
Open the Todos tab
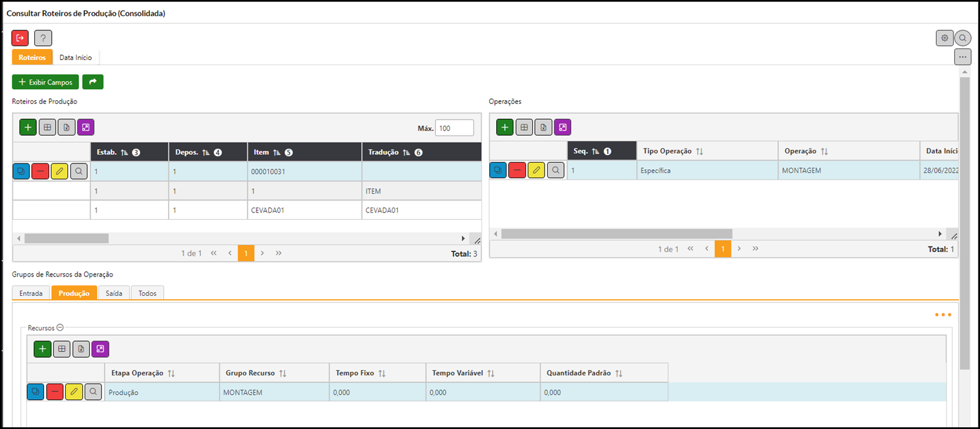(147, 293)
